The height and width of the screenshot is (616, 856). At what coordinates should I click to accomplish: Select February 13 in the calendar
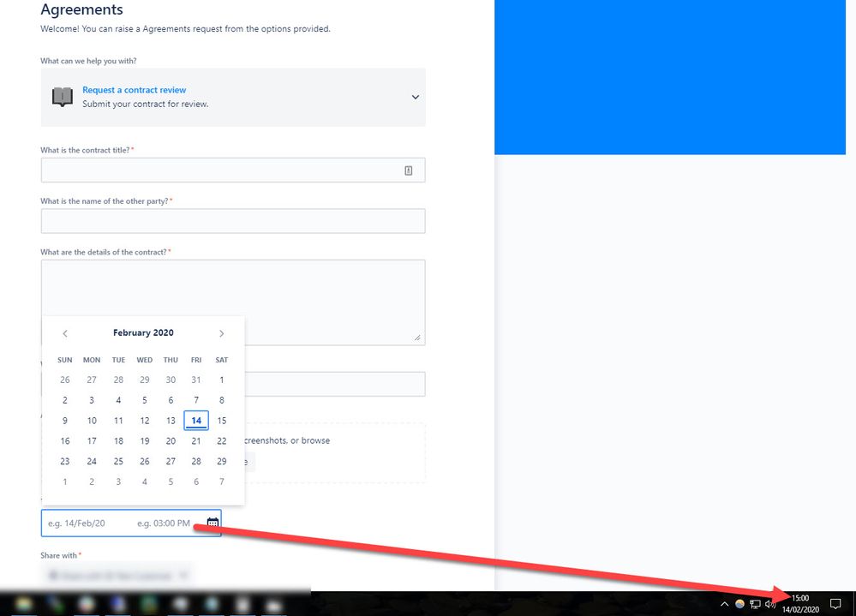coord(171,421)
